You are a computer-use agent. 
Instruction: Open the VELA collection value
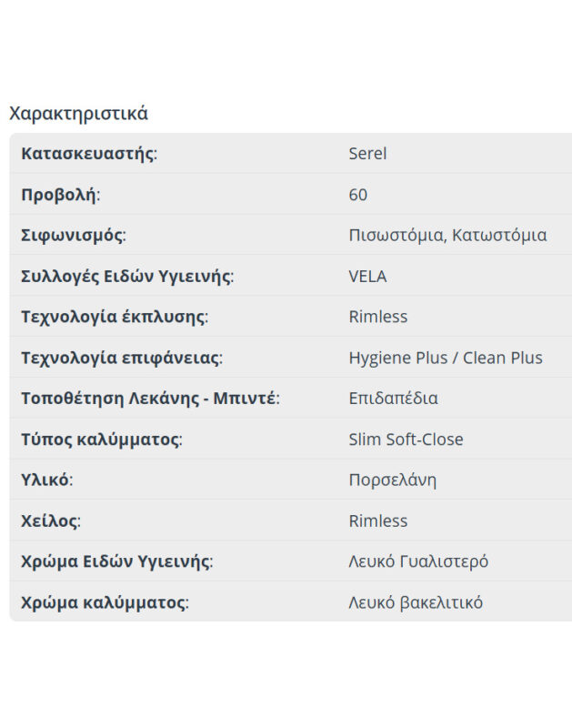coord(367,276)
